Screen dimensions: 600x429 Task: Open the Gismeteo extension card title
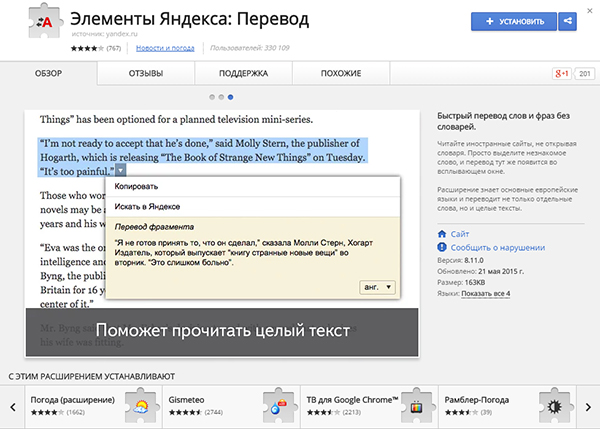click(x=186, y=400)
